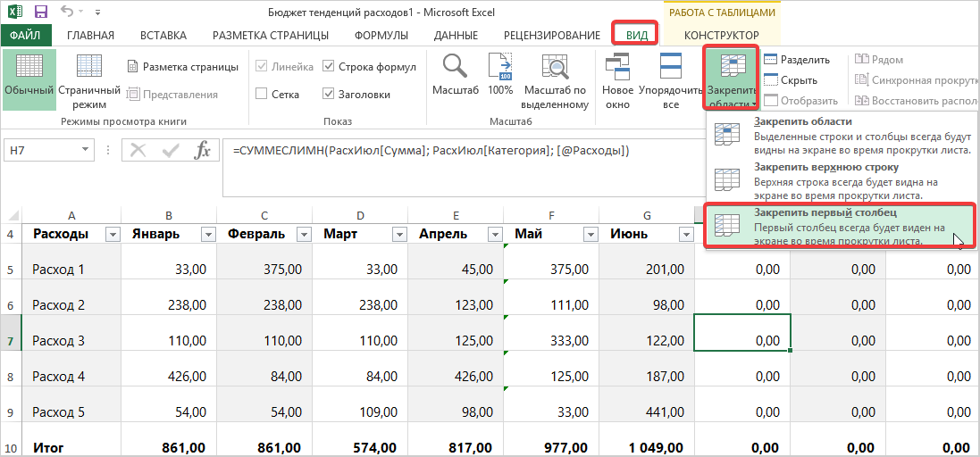Switch to Страничный режим view

[x=89, y=80]
